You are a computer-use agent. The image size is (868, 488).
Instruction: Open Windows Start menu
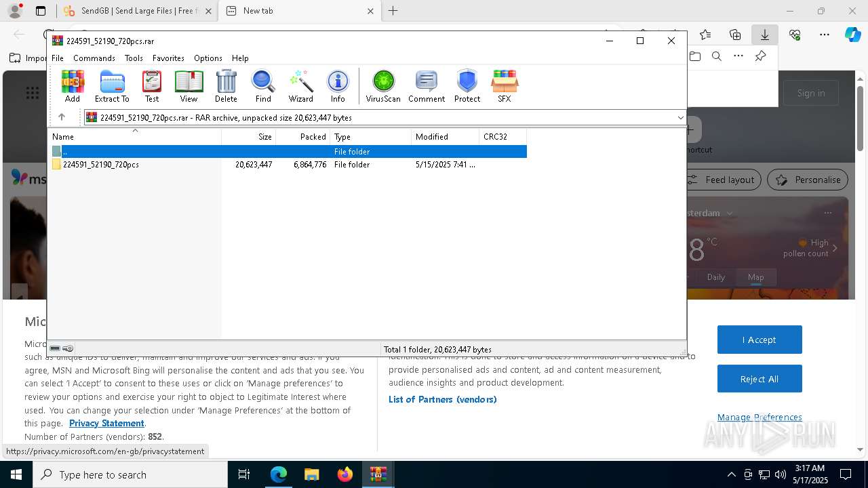[16, 474]
